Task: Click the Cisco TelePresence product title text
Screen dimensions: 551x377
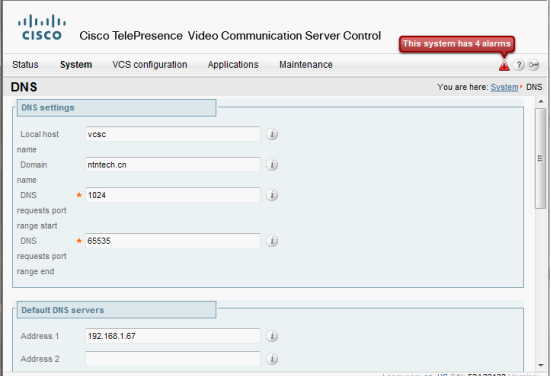Action: [230, 35]
